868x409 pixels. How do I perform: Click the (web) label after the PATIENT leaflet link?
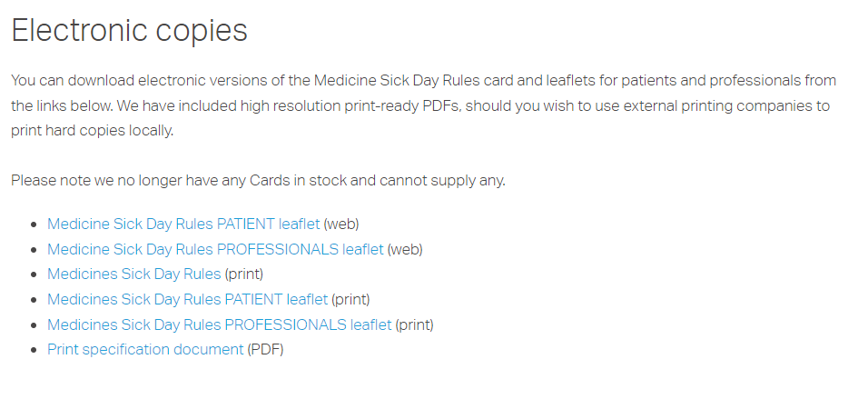coord(341,224)
